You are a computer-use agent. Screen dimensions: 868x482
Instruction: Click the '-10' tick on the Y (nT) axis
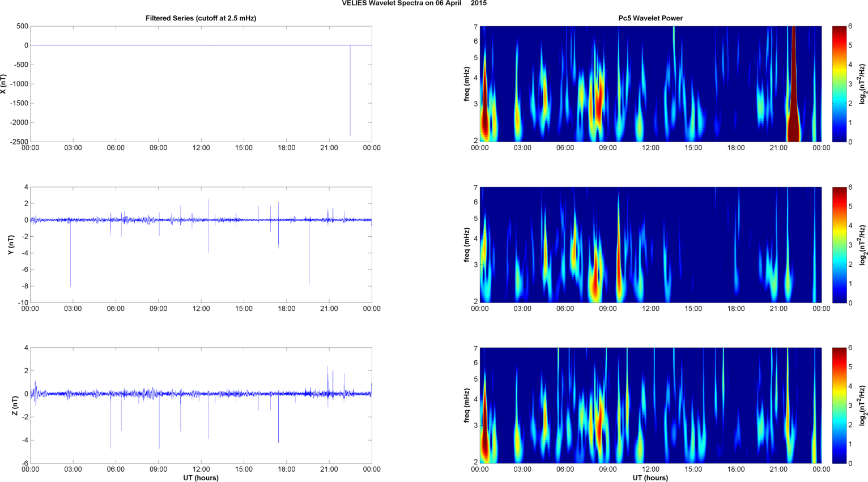[x=23, y=302]
